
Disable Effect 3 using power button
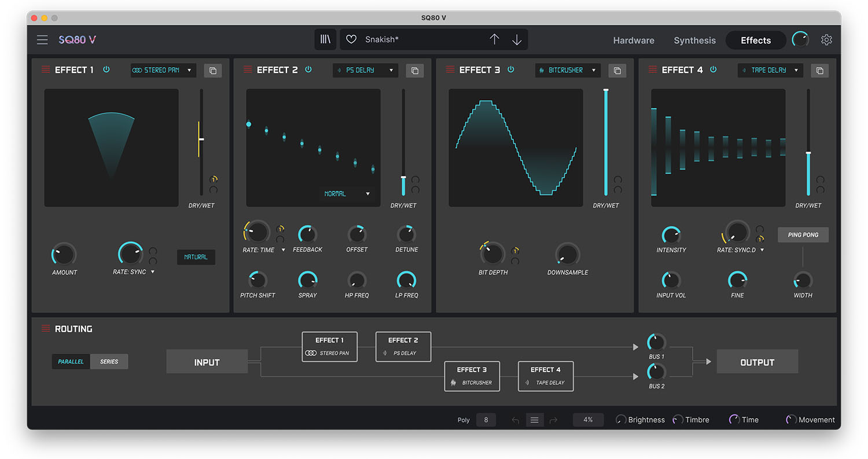pyautogui.click(x=511, y=69)
